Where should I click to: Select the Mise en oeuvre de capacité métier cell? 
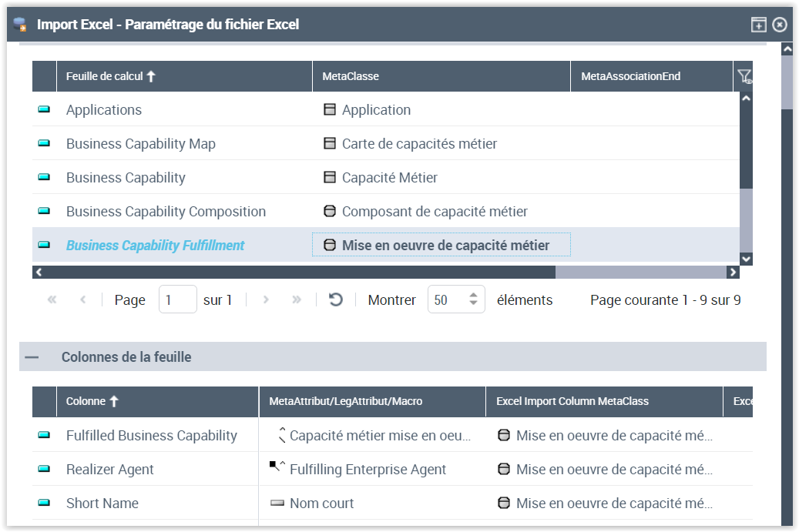point(445,245)
